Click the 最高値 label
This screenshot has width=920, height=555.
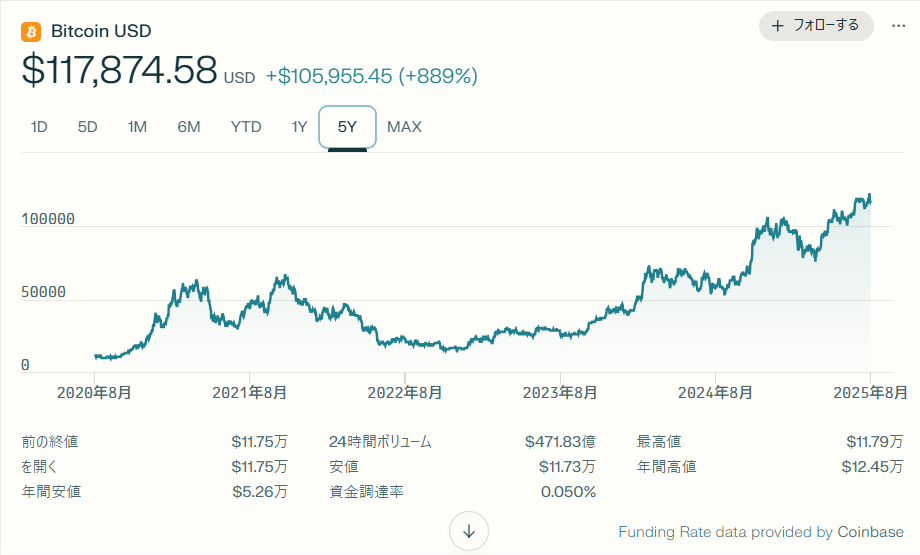(x=659, y=441)
